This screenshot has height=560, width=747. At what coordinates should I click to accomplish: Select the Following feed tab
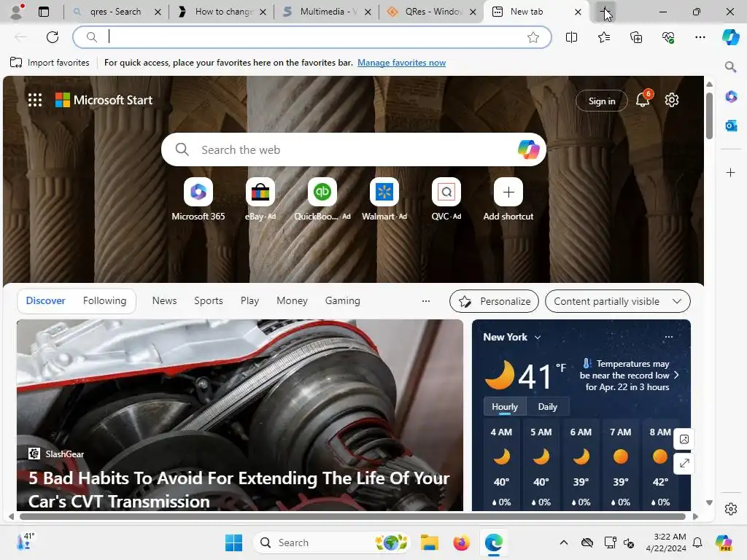point(104,300)
